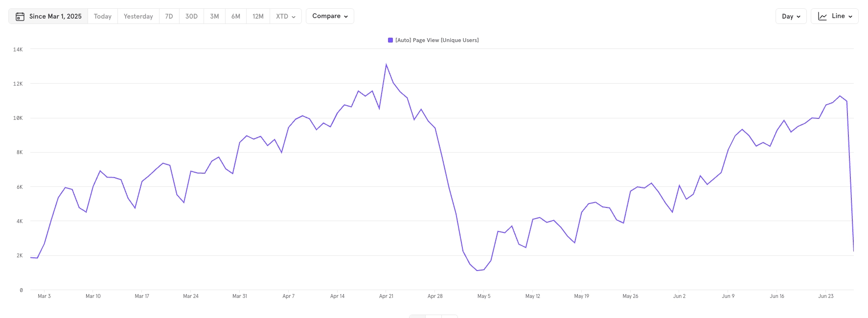The height and width of the screenshot is (318, 868).
Task: Switch to the 7D range
Action: pyautogui.click(x=169, y=16)
